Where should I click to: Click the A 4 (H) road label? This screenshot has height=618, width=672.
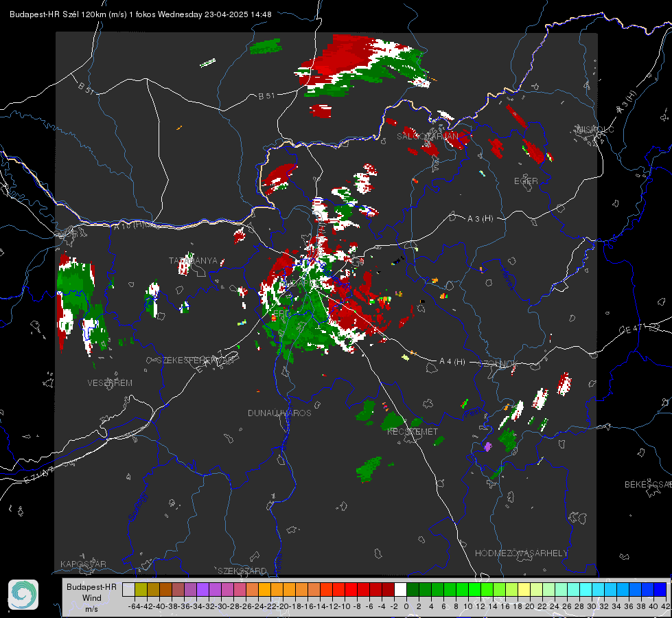452,362
